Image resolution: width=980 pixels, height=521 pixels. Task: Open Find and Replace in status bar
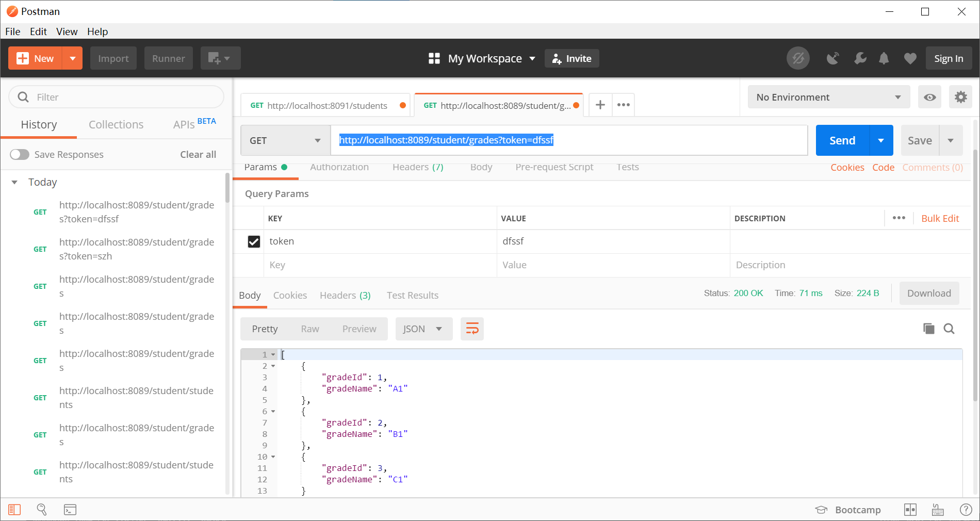[42, 510]
